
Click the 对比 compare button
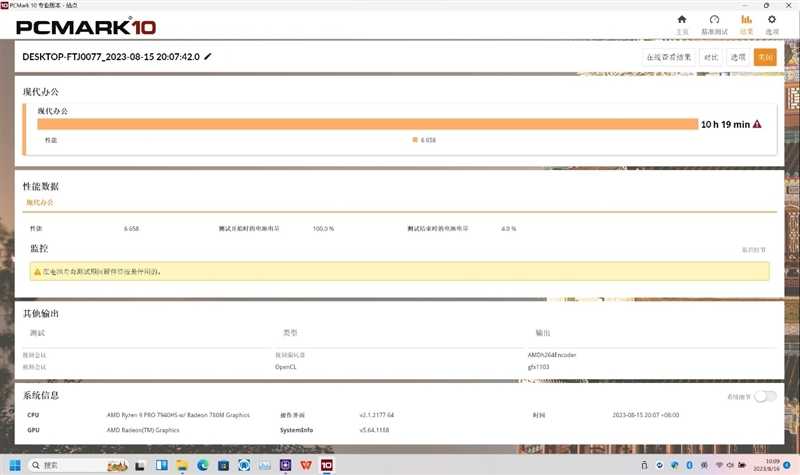(710, 58)
